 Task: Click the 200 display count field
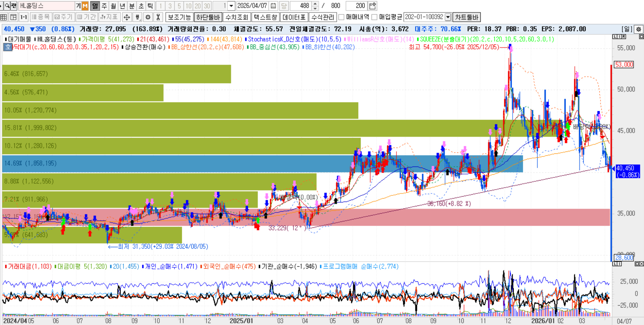coord(356,6)
